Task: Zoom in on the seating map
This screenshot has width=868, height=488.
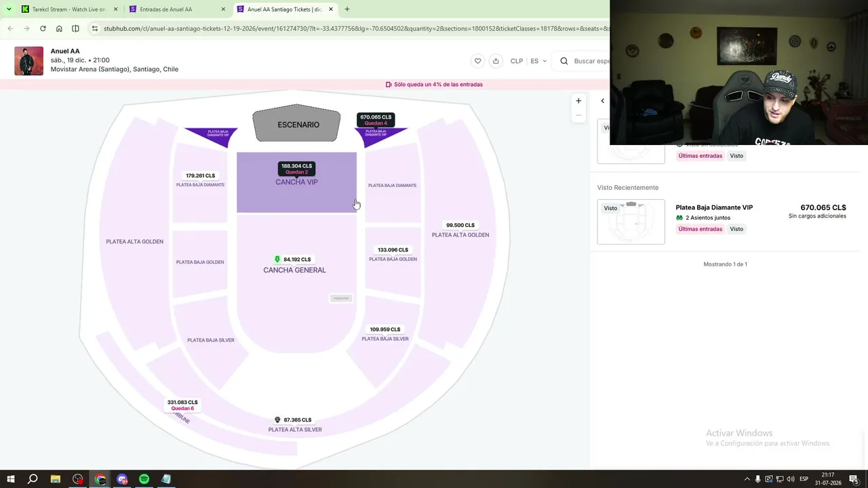Action: pyautogui.click(x=578, y=101)
